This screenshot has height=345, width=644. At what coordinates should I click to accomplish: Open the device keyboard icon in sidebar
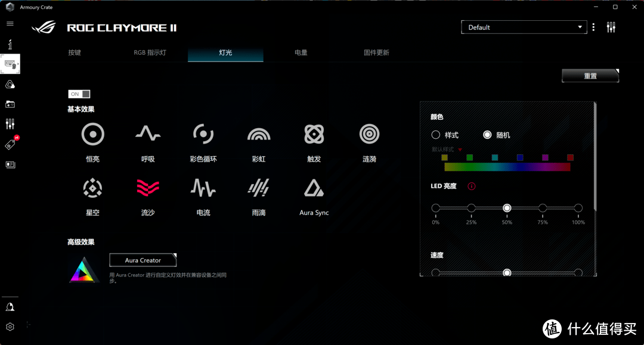pos(10,64)
